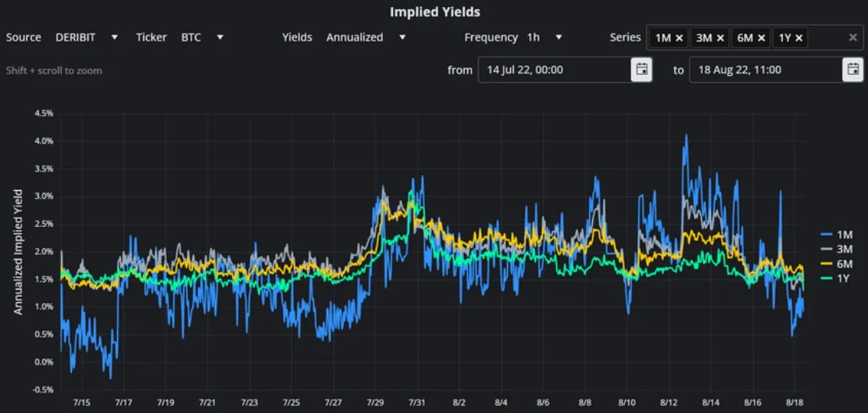Open the Yields Annualized dropdown
868x413 pixels.
point(366,38)
